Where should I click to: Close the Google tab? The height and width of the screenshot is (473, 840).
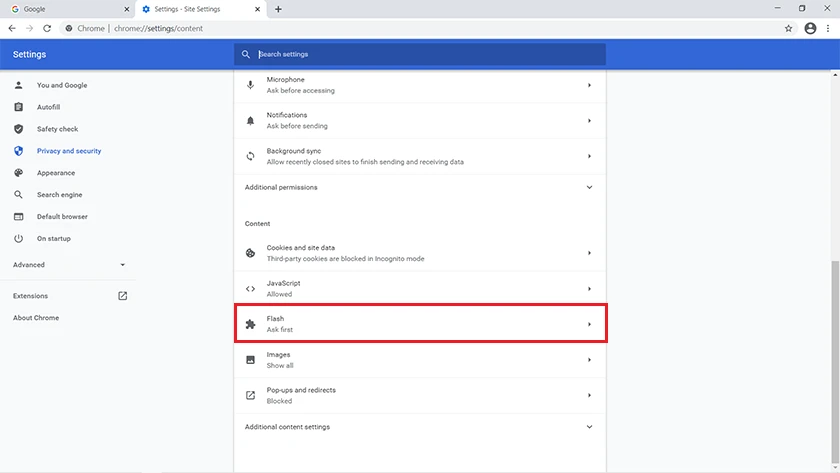click(x=126, y=9)
